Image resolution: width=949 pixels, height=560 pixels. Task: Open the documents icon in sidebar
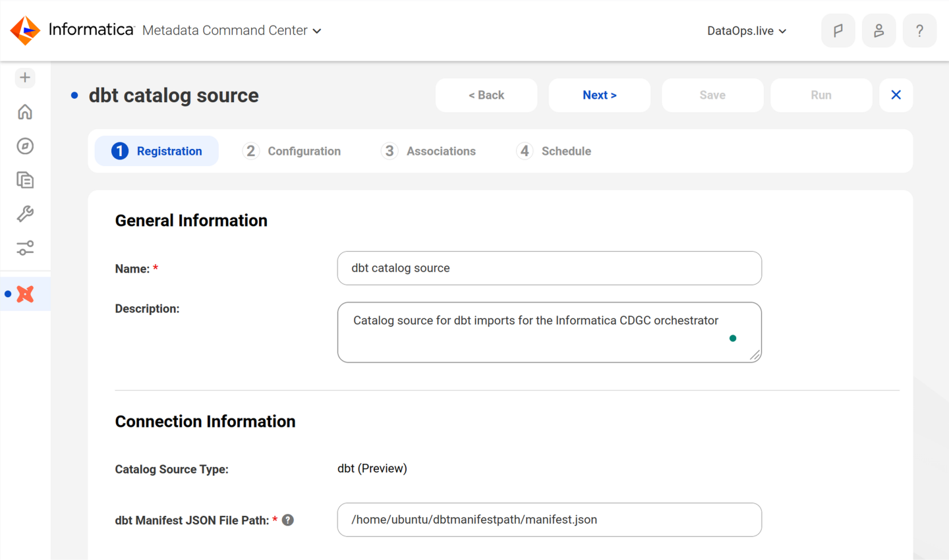tap(25, 180)
